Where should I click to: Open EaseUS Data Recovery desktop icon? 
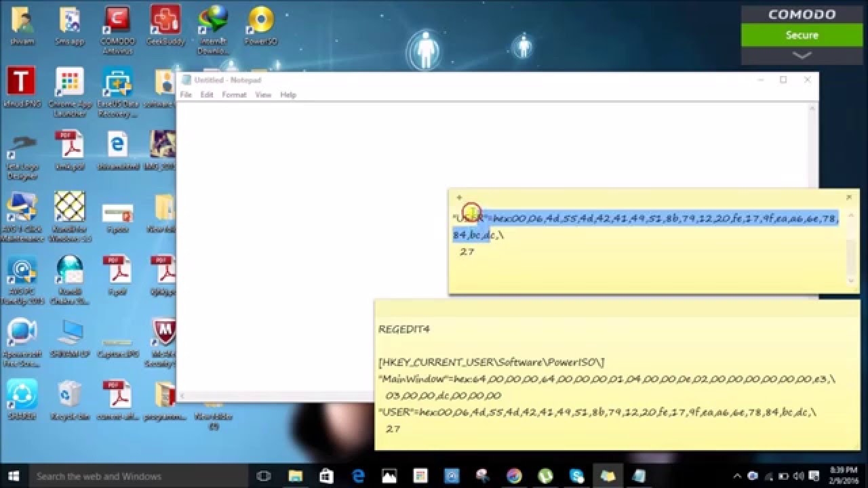pos(117,91)
